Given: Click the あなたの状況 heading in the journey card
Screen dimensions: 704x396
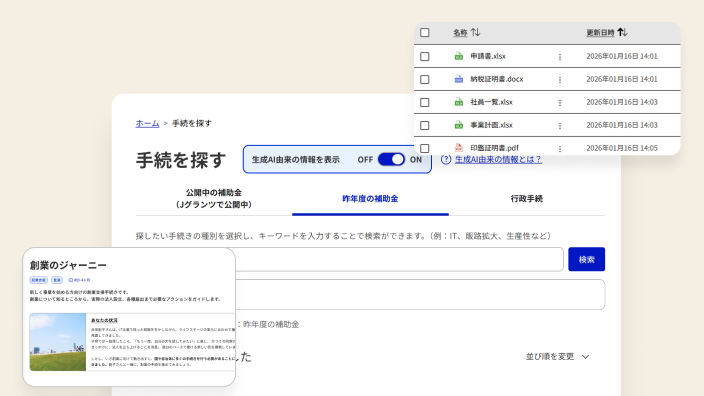Looking at the screenshot, I should (104, 321).
